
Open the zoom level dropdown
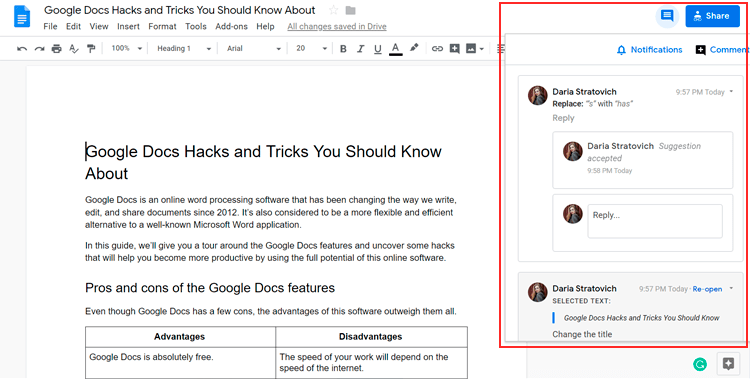point(127,48)
